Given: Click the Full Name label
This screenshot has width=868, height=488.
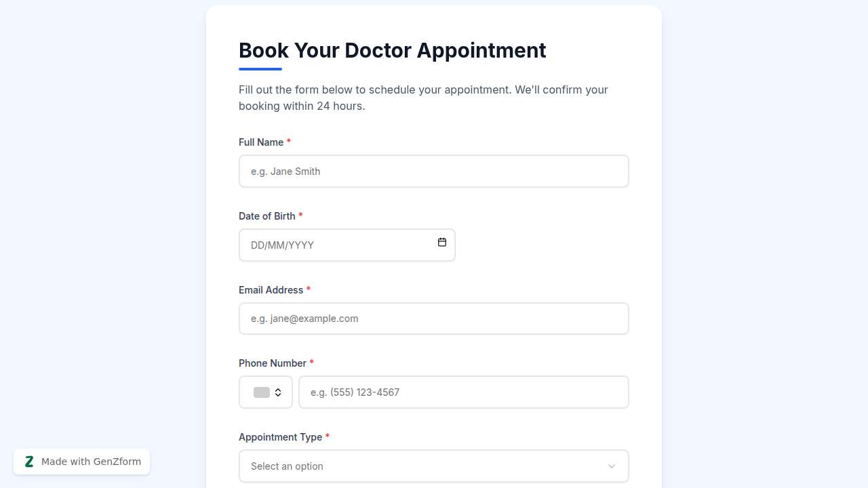Looking at the screenshot, I should [x=262, y=142].
